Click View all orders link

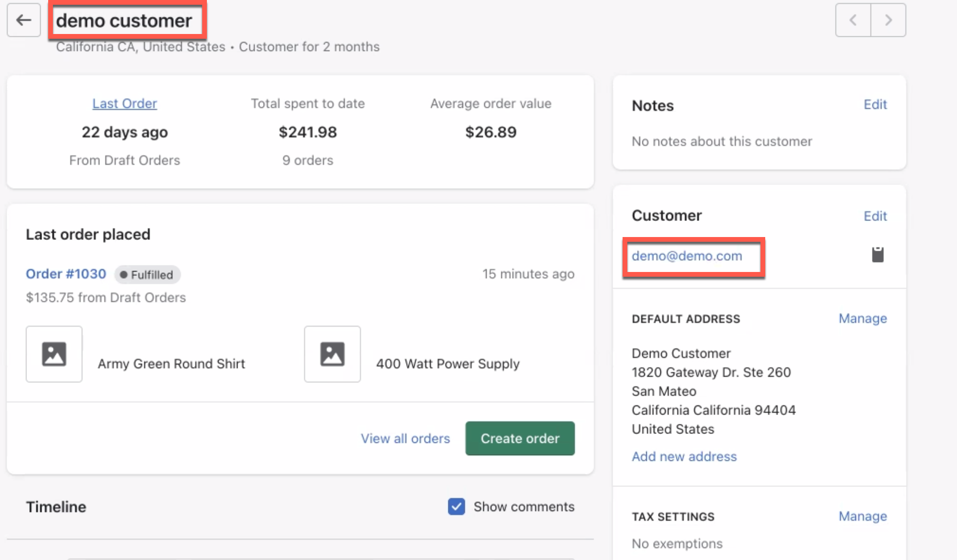pos(405,439)
